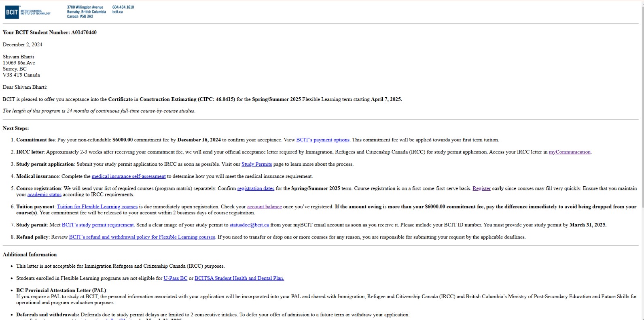Click the 'December 16, 2024' deadline text
The image size is (644, 320).
coord(199,140)
